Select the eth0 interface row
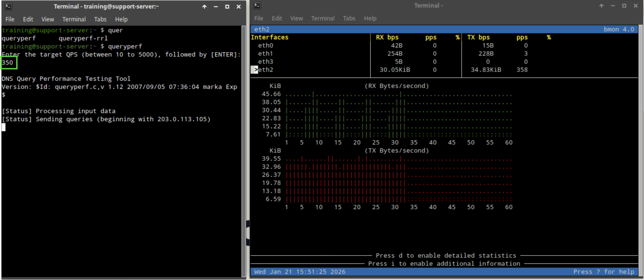This screenshot has width=644, height=280. coord(265,46)
